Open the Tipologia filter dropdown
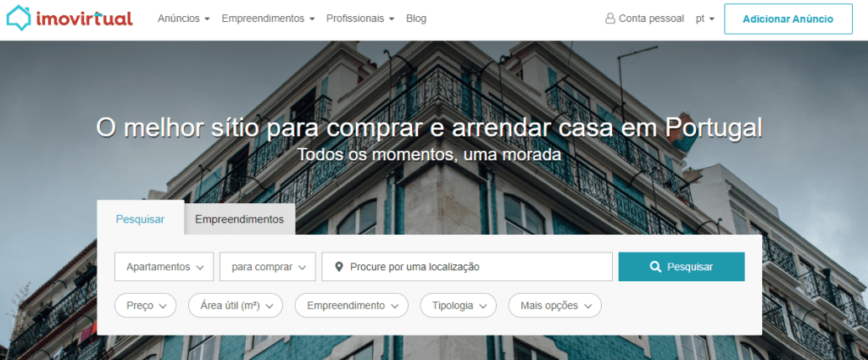 [459, 305]
